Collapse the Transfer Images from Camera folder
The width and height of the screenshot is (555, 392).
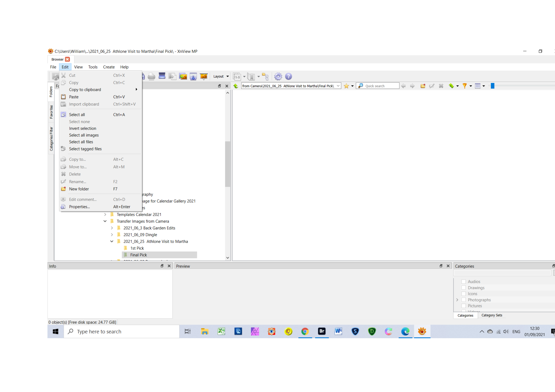point(105,221)
